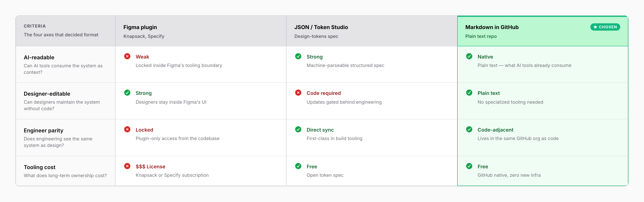This screenshot has width=644, height=202.
Task: Click 'Knapsack or Specify subscription'
Action: [172, 175]
